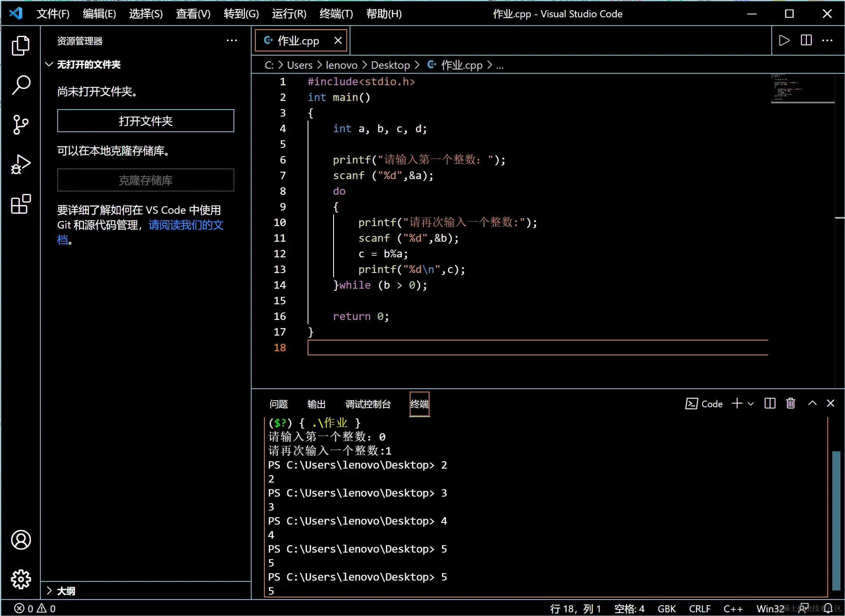Open the 请阅读我们的文档 link
This screenshot has height=616, width=845.
click(x=186, y=225)
